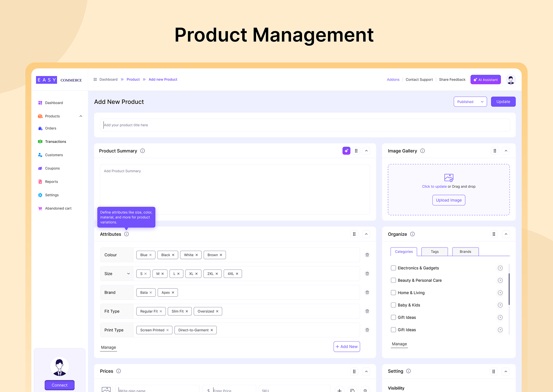Collapse the Setting panel
The image size is (553, 392).
pos(506,371)
